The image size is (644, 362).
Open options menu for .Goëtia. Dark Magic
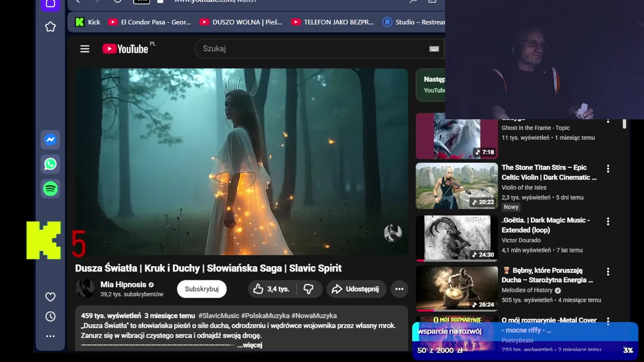tap(608, 222)
